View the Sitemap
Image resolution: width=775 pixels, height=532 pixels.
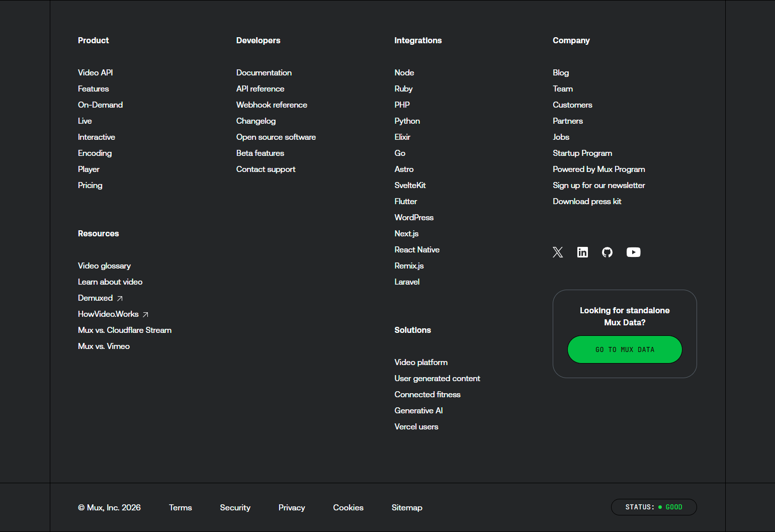(407, 507)
